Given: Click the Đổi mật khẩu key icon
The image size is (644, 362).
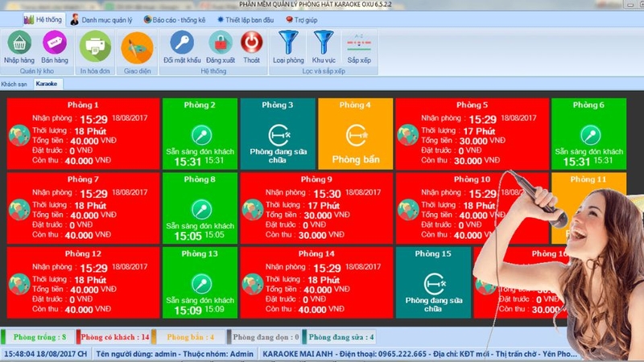Looking at the screenshot, I should click(182, 43).
